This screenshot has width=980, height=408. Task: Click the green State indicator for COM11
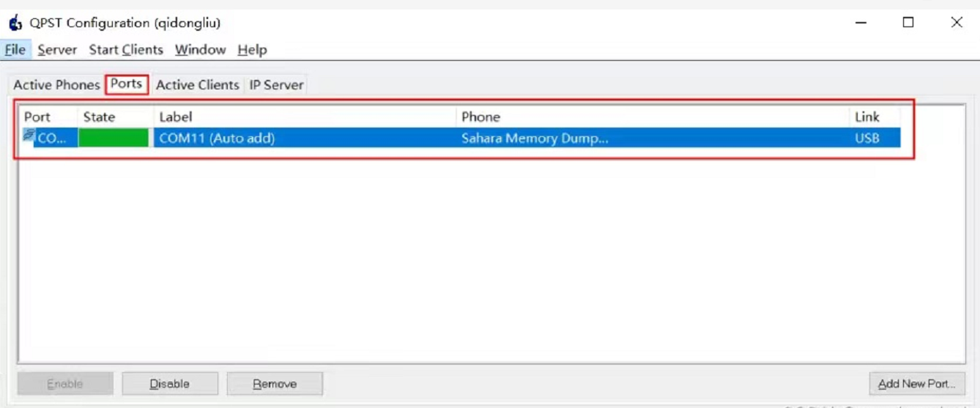click(114, 138)
